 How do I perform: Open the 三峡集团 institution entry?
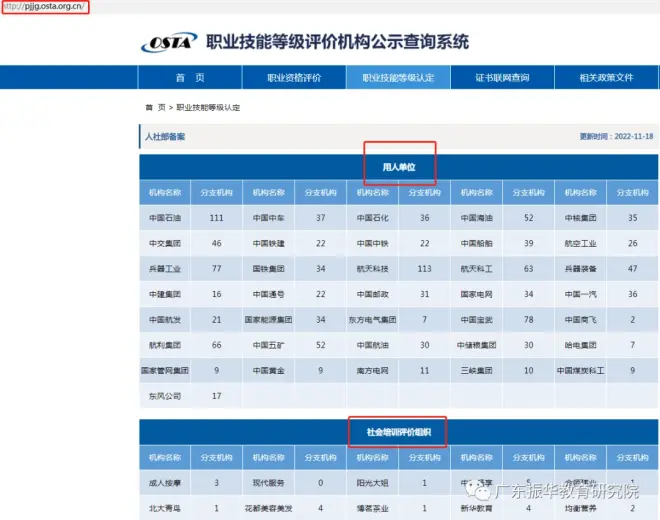(476, 371)
